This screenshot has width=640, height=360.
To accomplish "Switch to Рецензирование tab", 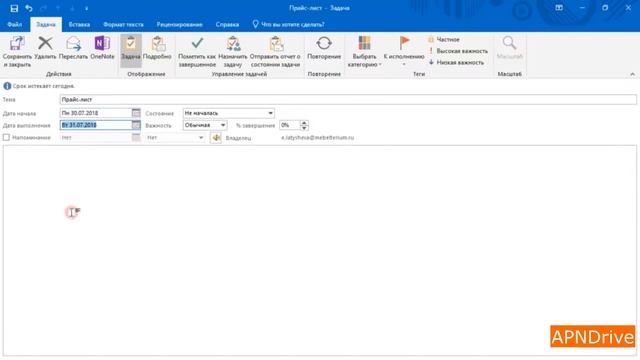I will 180,24.
